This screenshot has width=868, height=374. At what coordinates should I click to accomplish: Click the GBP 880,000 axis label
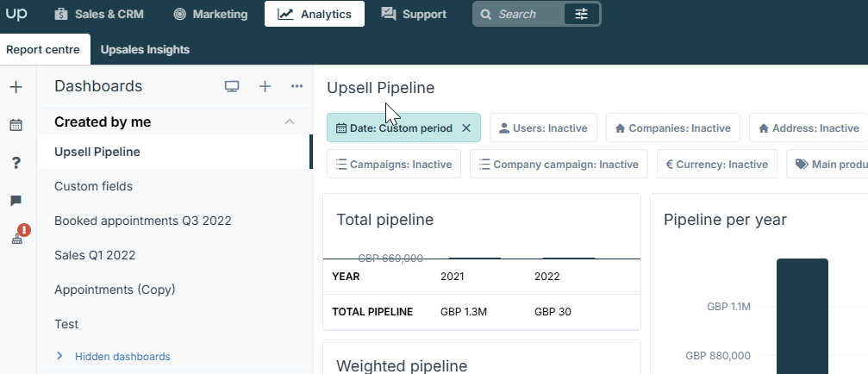coord(718,355)
